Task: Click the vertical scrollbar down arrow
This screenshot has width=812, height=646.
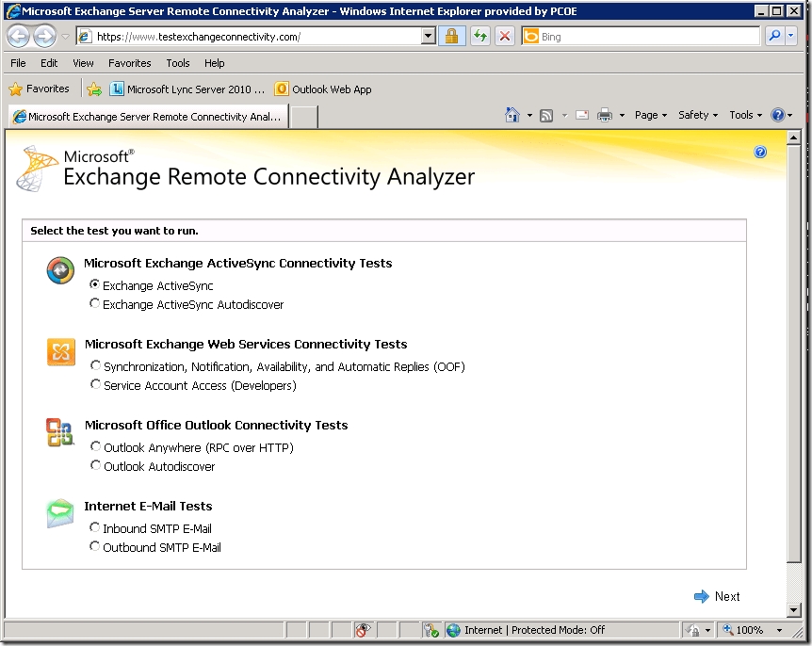Action: (794, 610)
